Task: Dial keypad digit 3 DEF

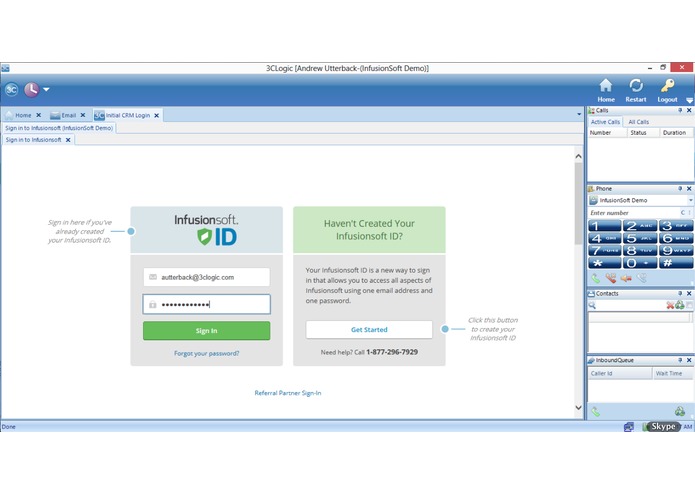Action: point(676,226)
